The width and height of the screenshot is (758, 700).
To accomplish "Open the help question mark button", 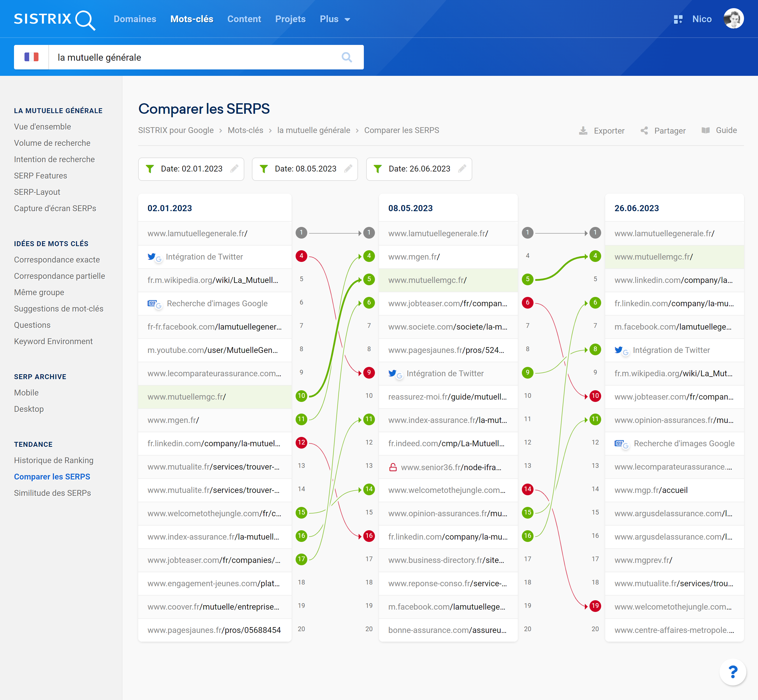I will tap(733, 672).
